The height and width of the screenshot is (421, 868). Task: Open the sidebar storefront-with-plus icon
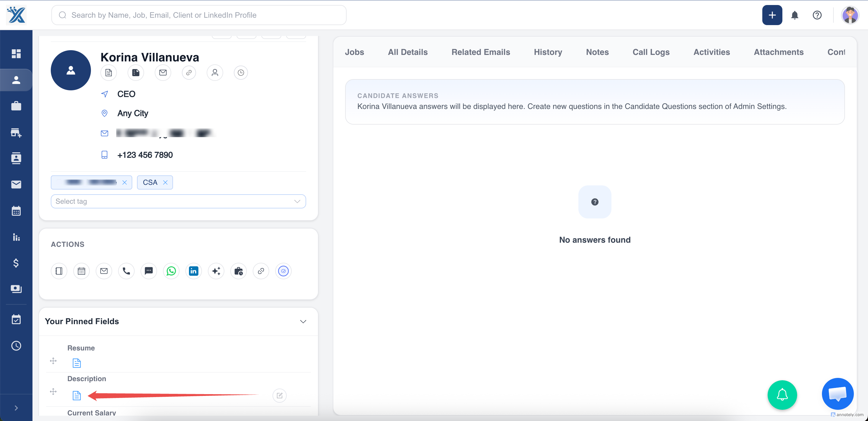pyautogui.click(x=16, y=133)
